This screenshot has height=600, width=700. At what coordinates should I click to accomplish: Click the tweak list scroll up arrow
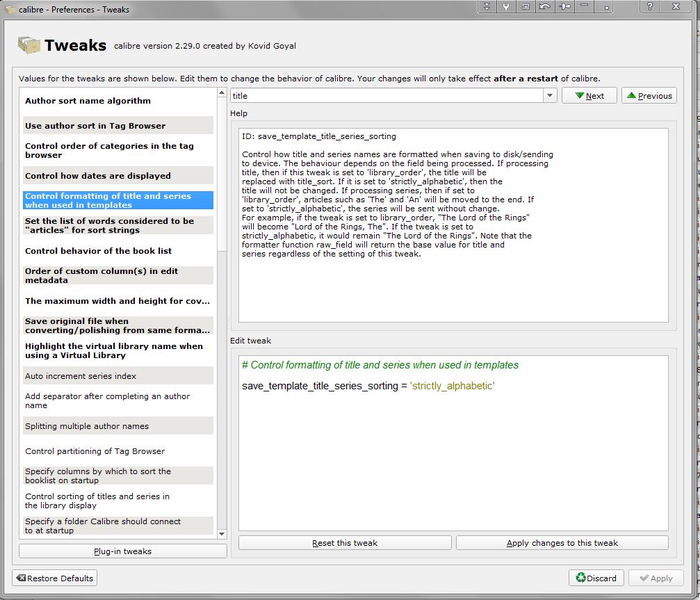(x=222, y=92)
